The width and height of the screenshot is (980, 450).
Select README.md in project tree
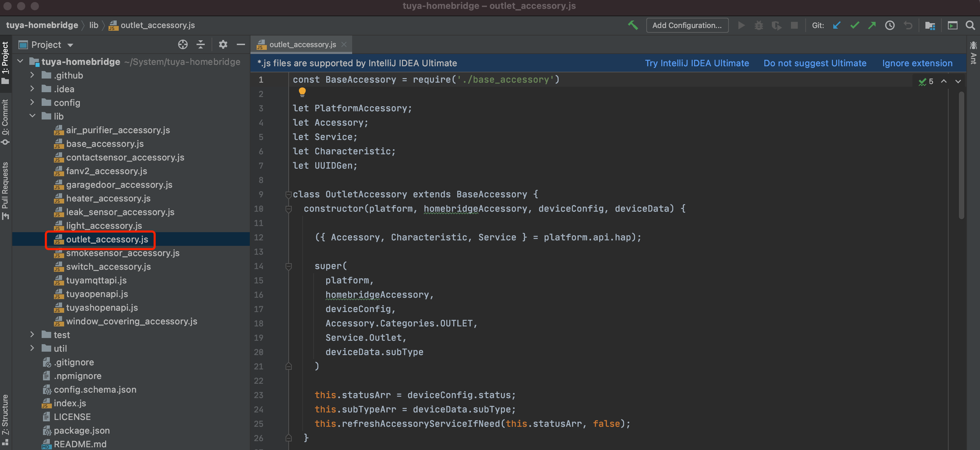coord(80,444)
